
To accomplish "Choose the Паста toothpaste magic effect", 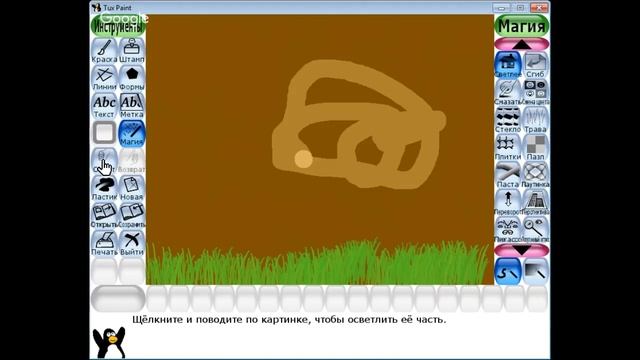I will point(508,175).
